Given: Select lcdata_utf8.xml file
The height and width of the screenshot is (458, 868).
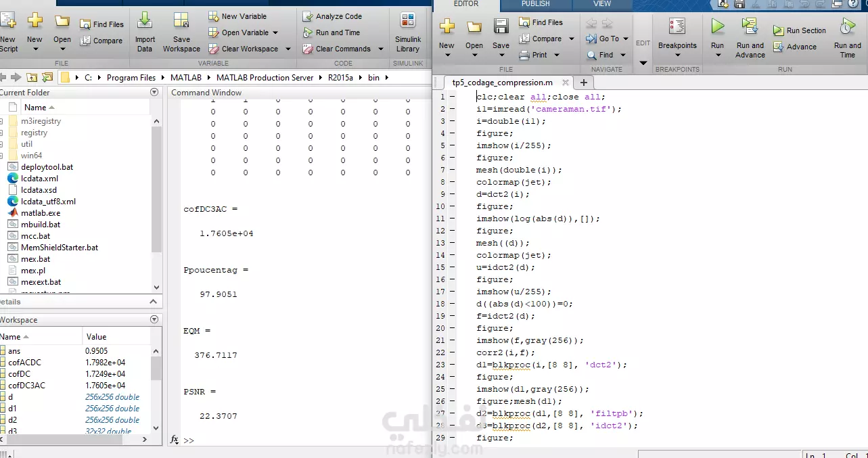Looking at the screenshot, I should tap(48, 202).
